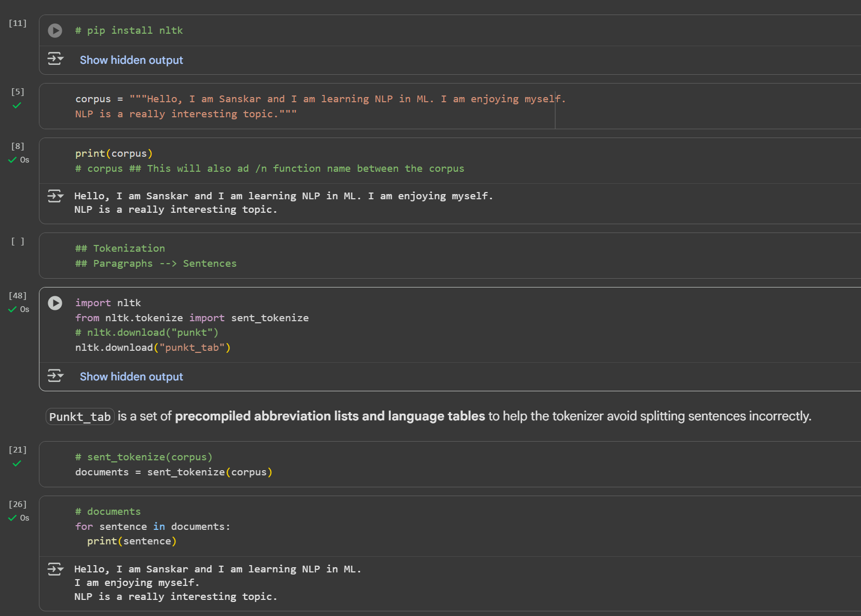Click empty brackets of Tokenization cell
Image resolution: width=861 pixels, height=616 pixels.
coord(18,241)
